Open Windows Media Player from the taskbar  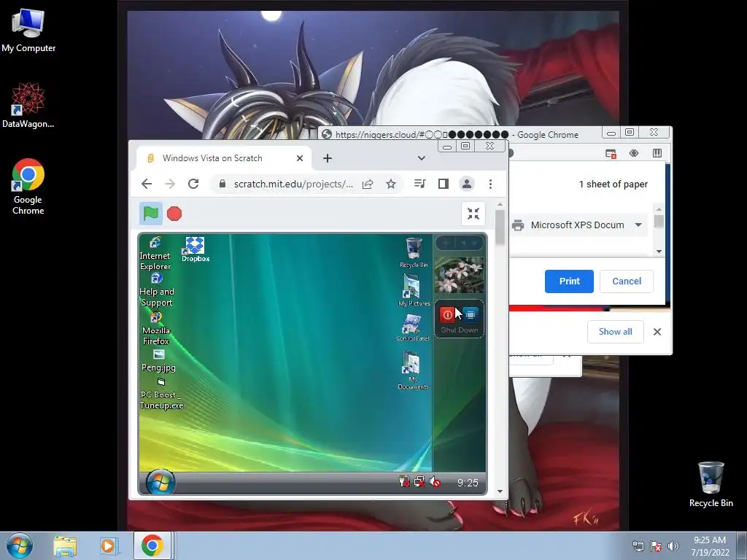point(108,545)
